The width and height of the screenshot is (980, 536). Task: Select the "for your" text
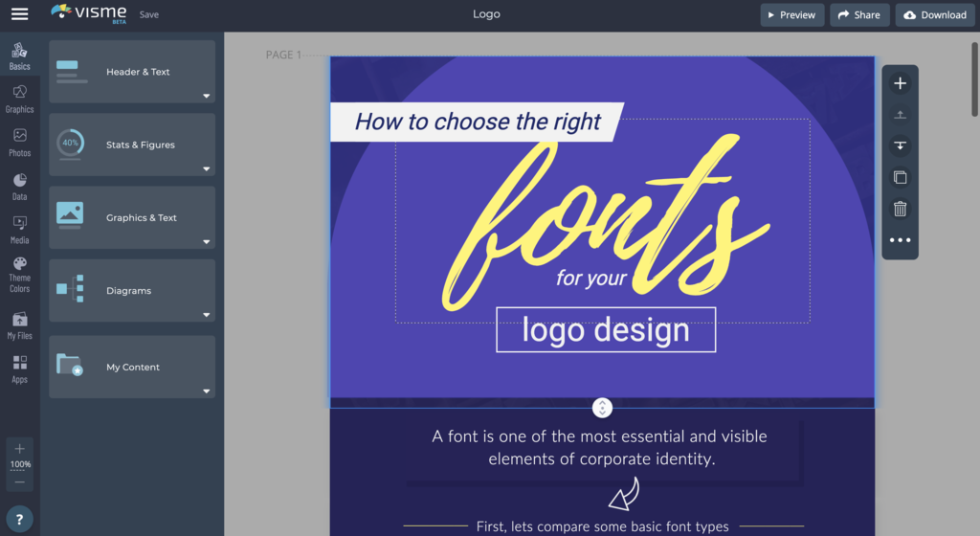point(591,278)
